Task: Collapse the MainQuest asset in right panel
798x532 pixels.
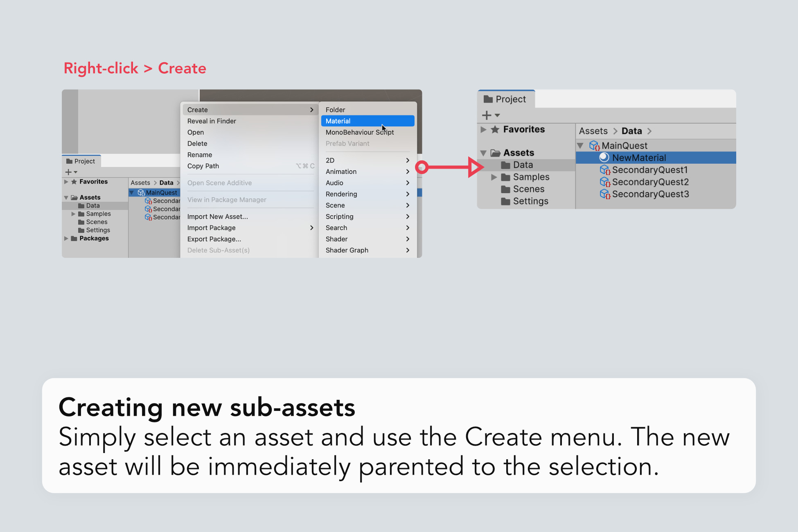Action: point(580,146)
